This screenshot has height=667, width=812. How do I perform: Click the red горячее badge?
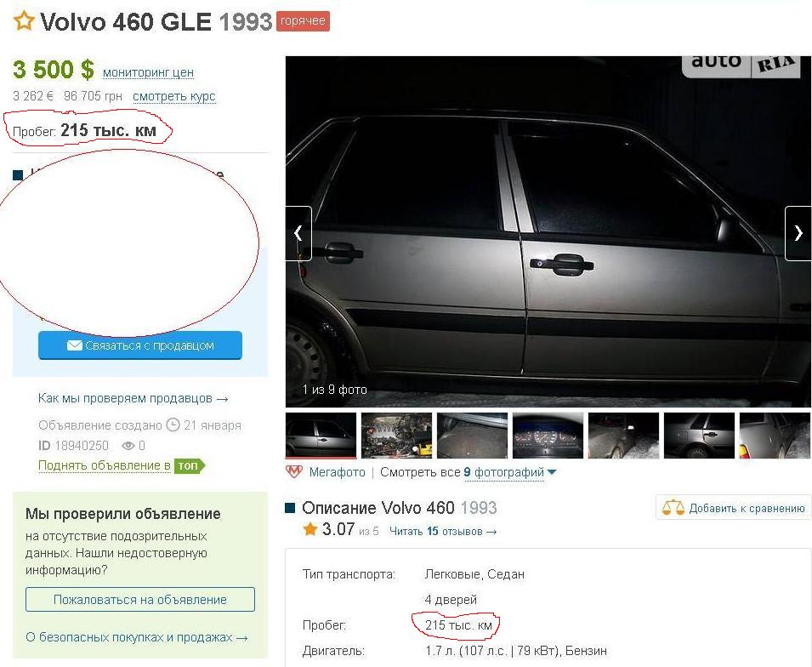303,21
